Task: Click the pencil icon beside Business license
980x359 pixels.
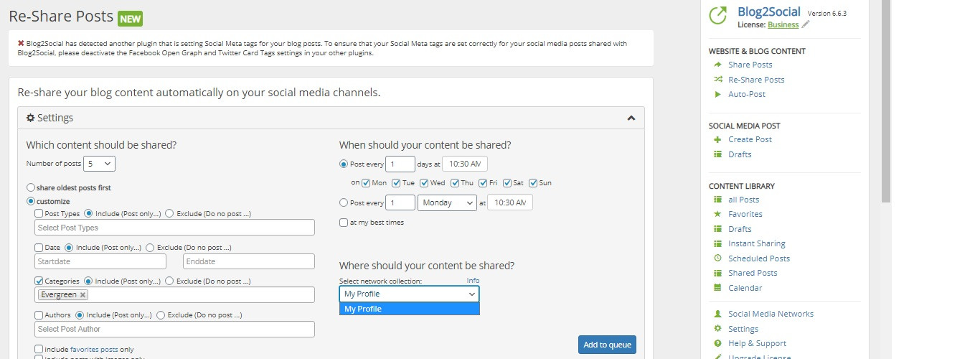Action: click(806, 24)
